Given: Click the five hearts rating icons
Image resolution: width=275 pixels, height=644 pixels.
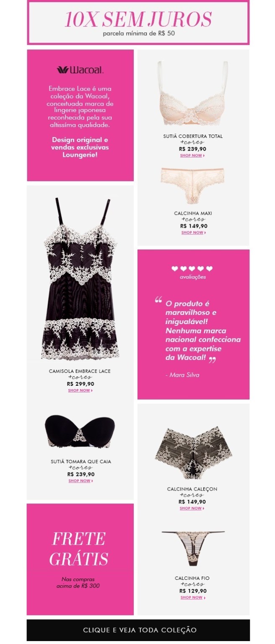Looking at the screenshot, I should point(192,269).
